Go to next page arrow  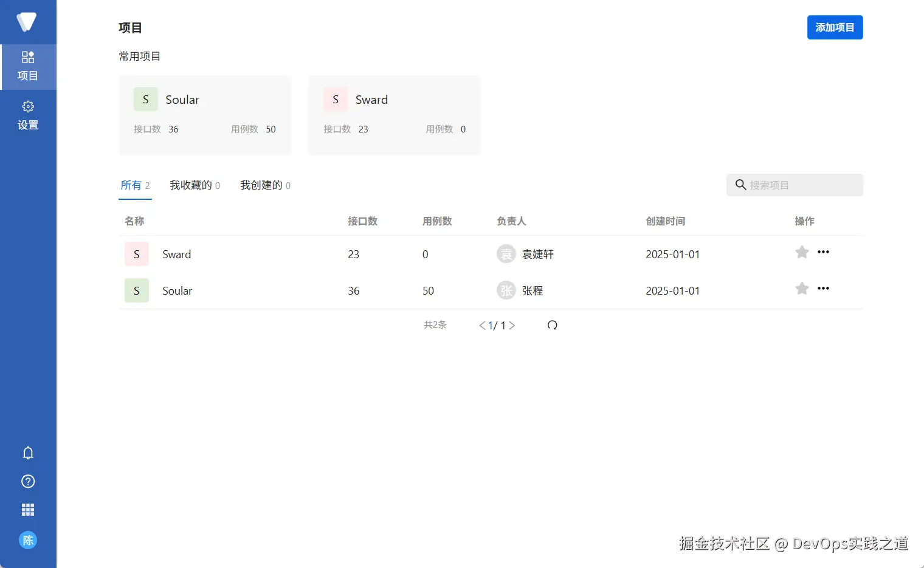(x=512, y=326)
